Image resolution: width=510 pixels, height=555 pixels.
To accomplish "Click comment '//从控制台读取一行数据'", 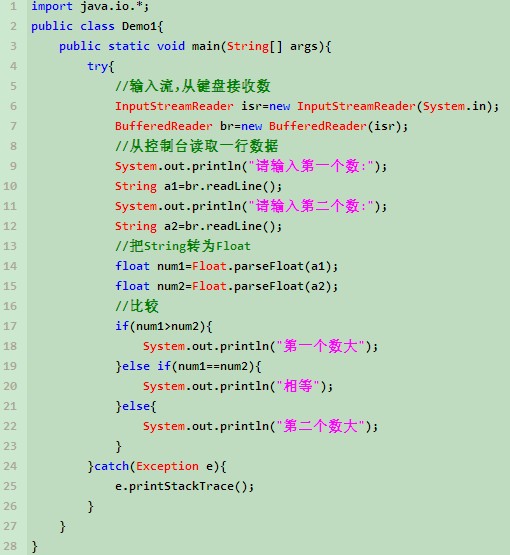I will [x=196, y=146].
